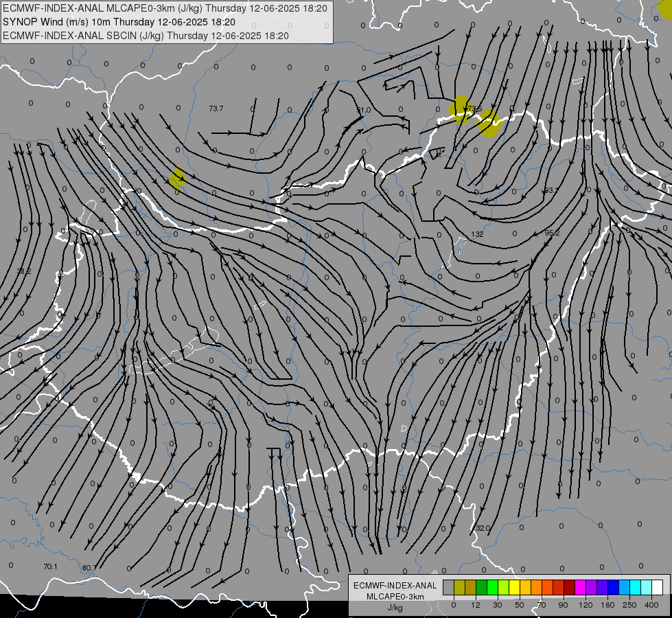Click the bright green legend swatch
The width and height of the screenshot is (672, 618).
(493, 588)
